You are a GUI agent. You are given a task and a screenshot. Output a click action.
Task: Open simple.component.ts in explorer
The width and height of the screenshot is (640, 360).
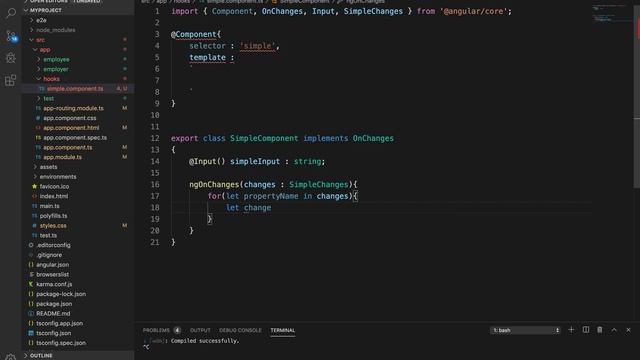click(x=75, y=89)
